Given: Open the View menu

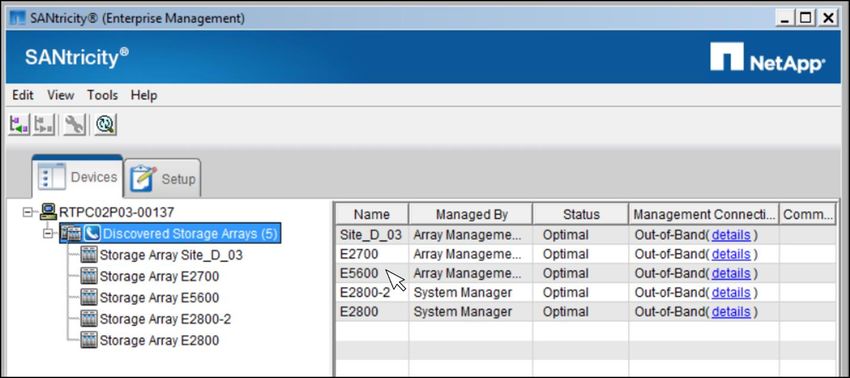Looking at the screenshot, I should pyautogui.click(x=60, y=95).
